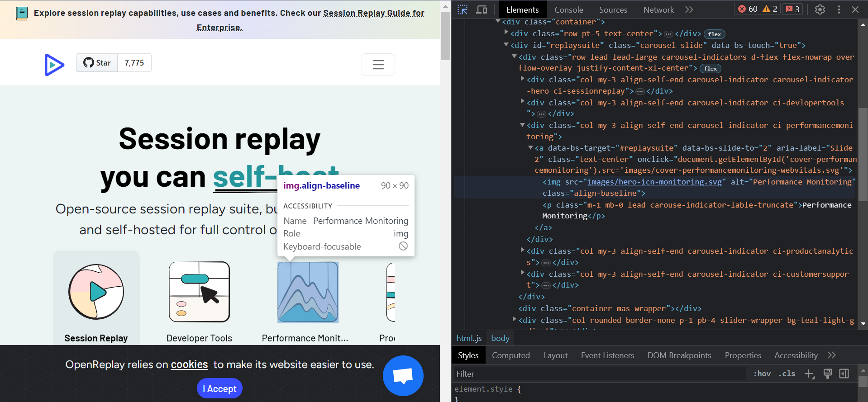
Task: Toggle the :hov element state panel
Action: (x=762, y=374)
